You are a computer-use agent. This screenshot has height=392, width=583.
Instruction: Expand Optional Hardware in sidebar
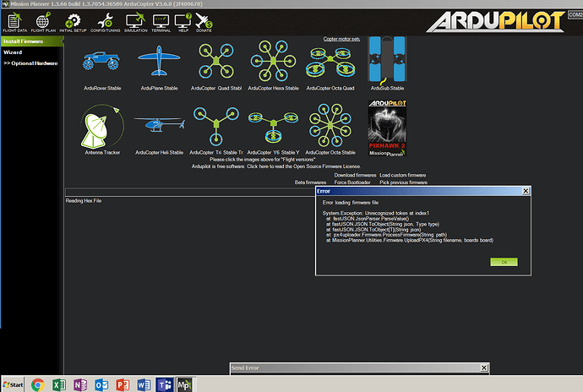pyautogui.click(x=30, y=63)
